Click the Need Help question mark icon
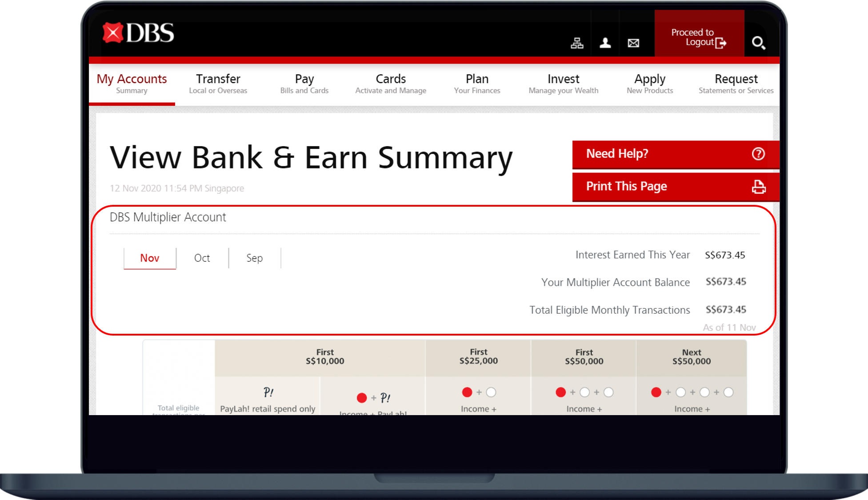The width and height of the screenshot is (868, 500). point(758,154)
